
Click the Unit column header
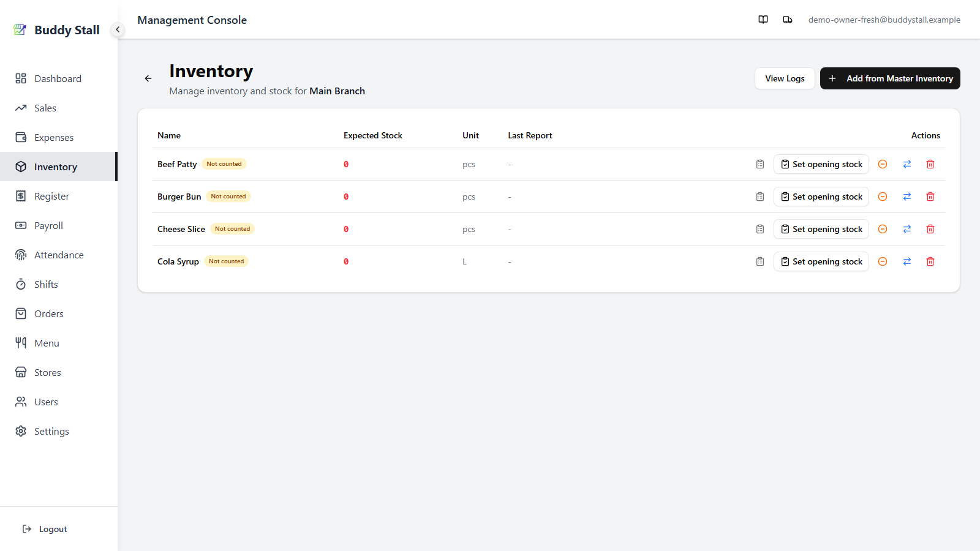tap(470, 135)
